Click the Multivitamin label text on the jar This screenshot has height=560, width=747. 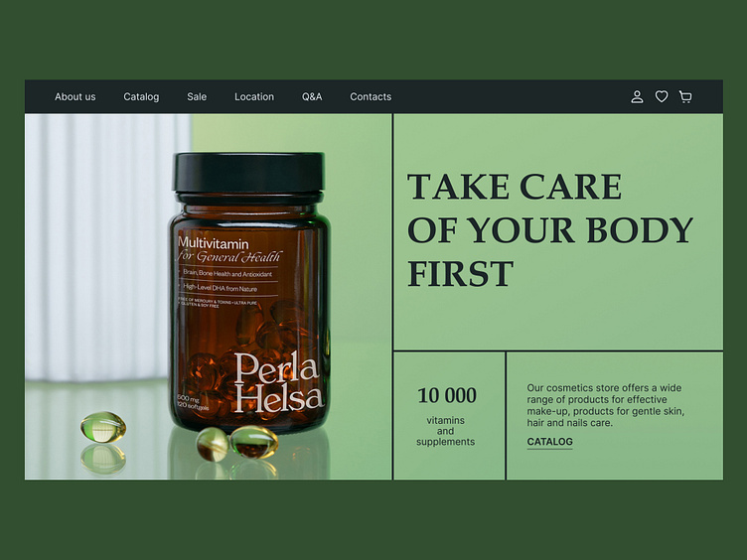[x=213, y=244]
